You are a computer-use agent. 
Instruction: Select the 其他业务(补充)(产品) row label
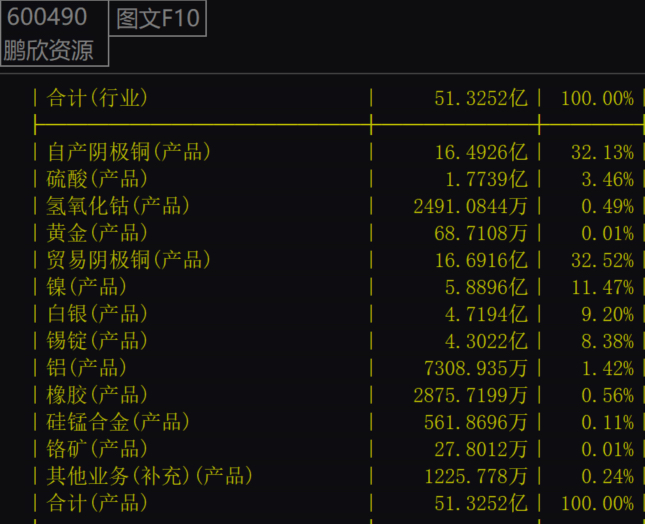(x=149, y=476)
